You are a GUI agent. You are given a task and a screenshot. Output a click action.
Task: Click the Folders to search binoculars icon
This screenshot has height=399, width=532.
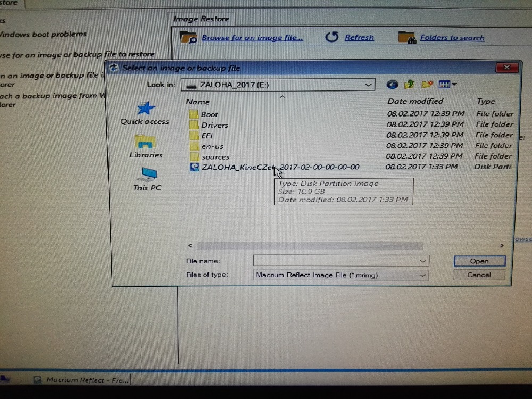click(x=406, y=37)
